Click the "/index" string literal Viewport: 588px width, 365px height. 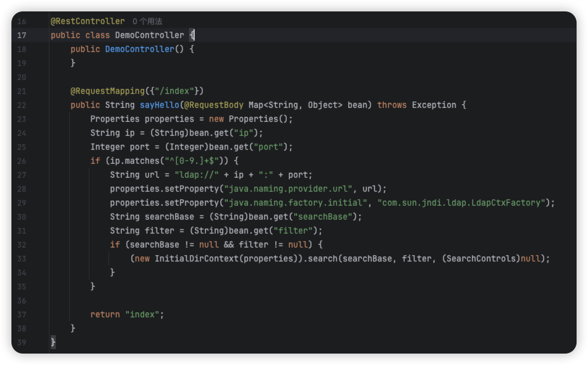tap(174, 91)
